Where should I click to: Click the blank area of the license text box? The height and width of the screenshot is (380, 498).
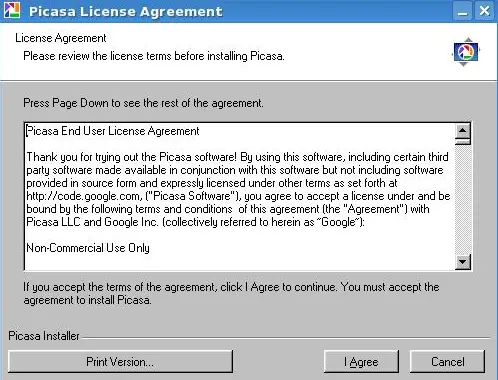pos(300,250)
